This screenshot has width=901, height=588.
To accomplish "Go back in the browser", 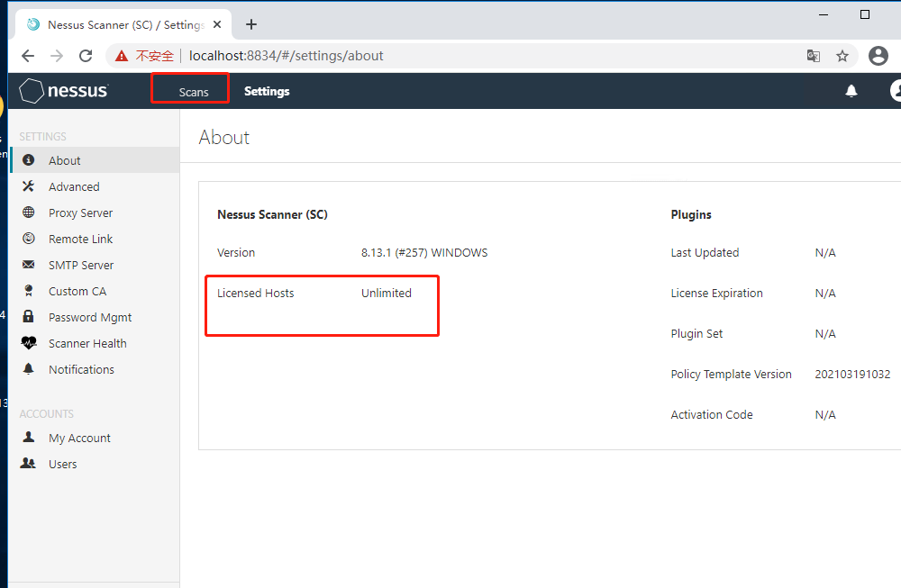I will point(28,56).
